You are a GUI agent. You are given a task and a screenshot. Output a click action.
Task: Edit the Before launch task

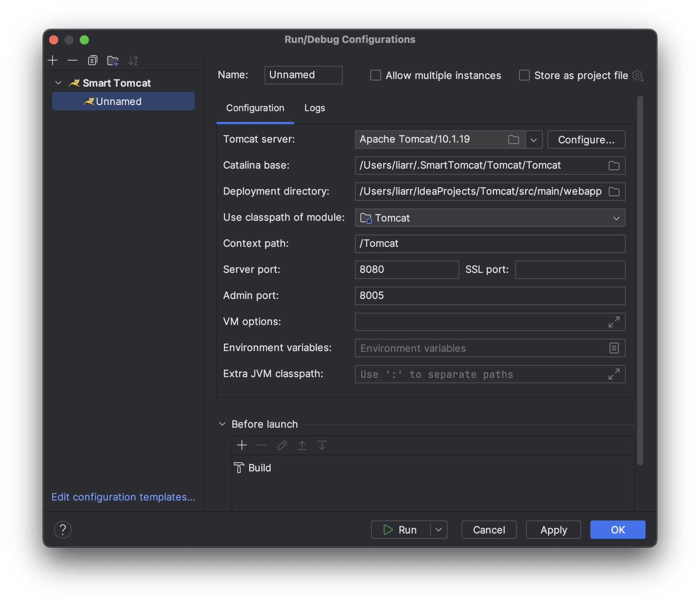pos(282,445)
